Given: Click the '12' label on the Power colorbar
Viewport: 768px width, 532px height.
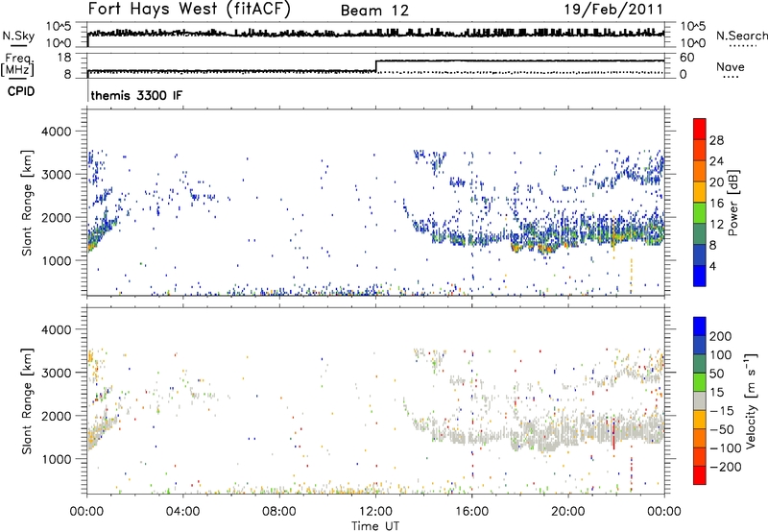Looking at the screenshot, I should click(716, 225).
